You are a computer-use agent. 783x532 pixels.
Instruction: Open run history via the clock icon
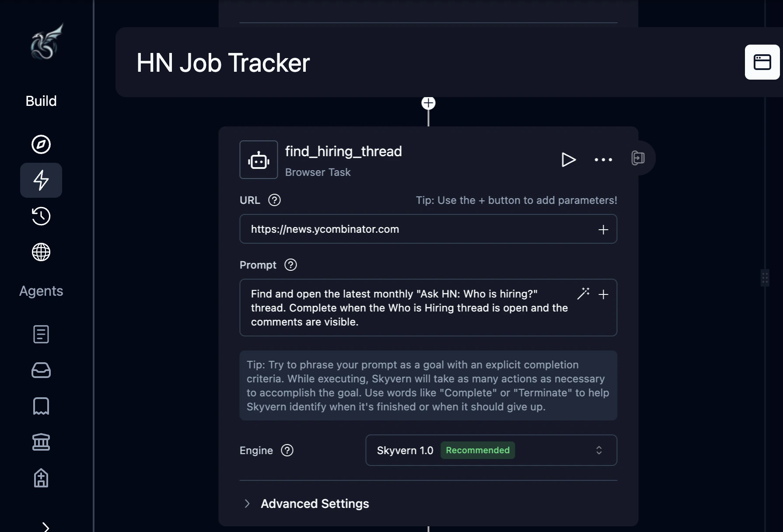41,216
